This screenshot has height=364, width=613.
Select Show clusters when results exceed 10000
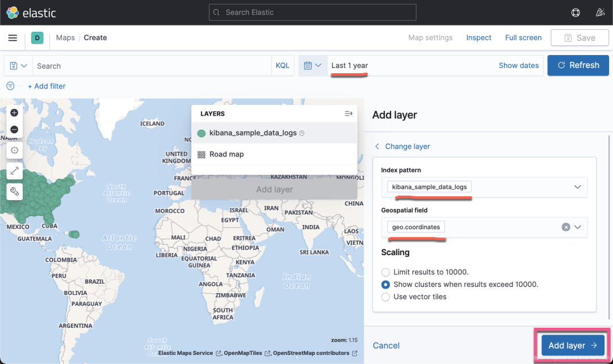(x=385, y=284)
